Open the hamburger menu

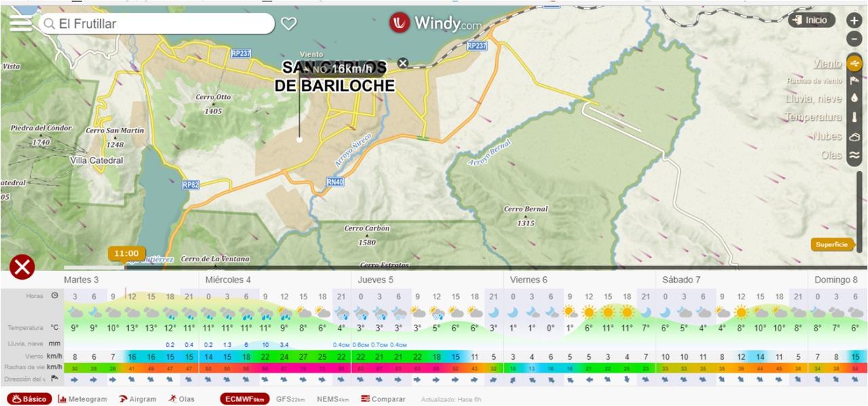20,24
